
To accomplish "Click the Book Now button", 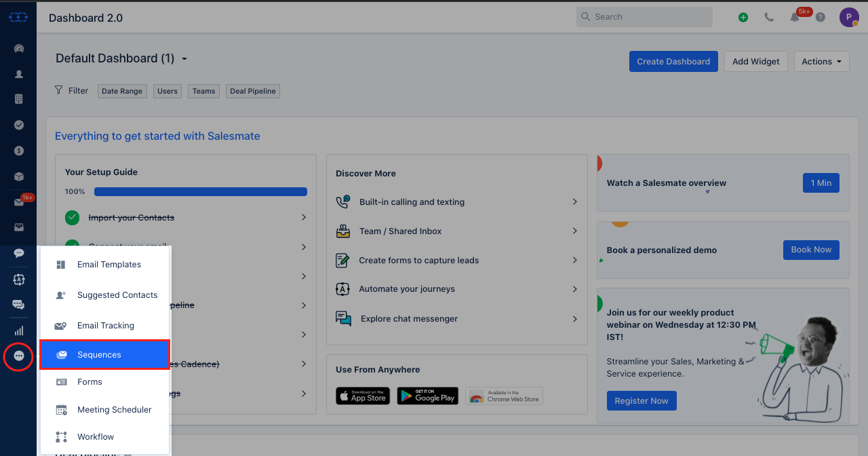I will pos(811,250).
